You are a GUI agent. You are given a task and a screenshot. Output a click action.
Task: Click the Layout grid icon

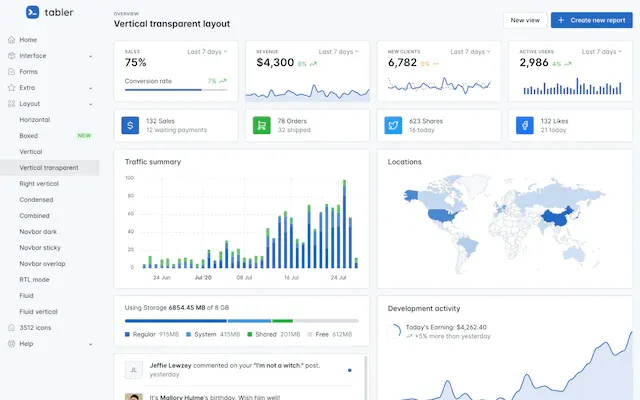pyautogui.click(x=11, y=104)
